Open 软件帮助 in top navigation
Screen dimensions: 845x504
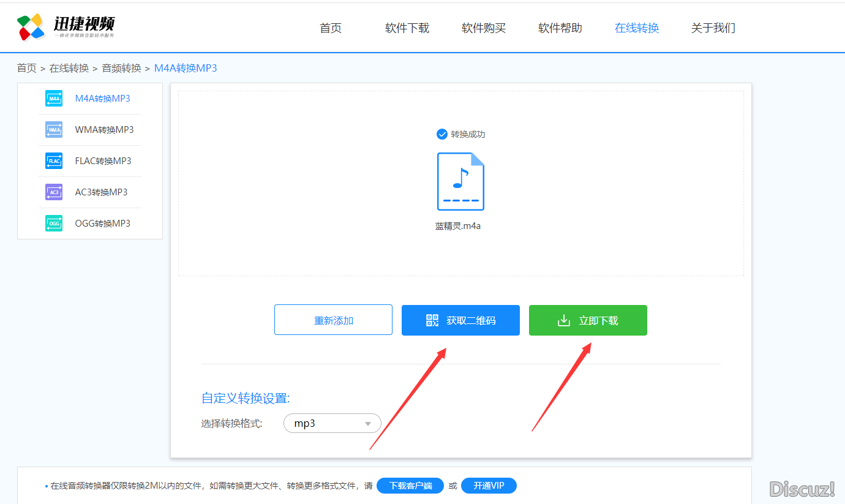pos(560,28)
